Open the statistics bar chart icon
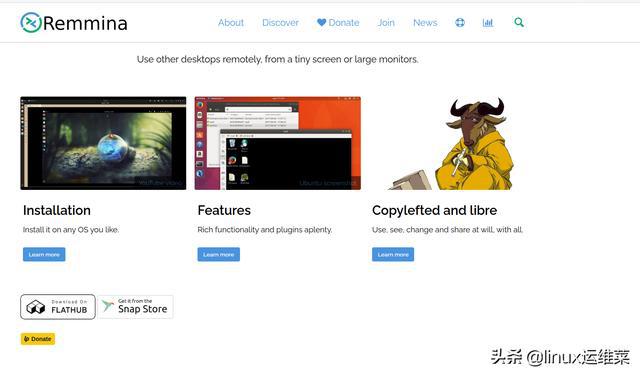This screenshot has width=640, height=376. coord(488,22)
